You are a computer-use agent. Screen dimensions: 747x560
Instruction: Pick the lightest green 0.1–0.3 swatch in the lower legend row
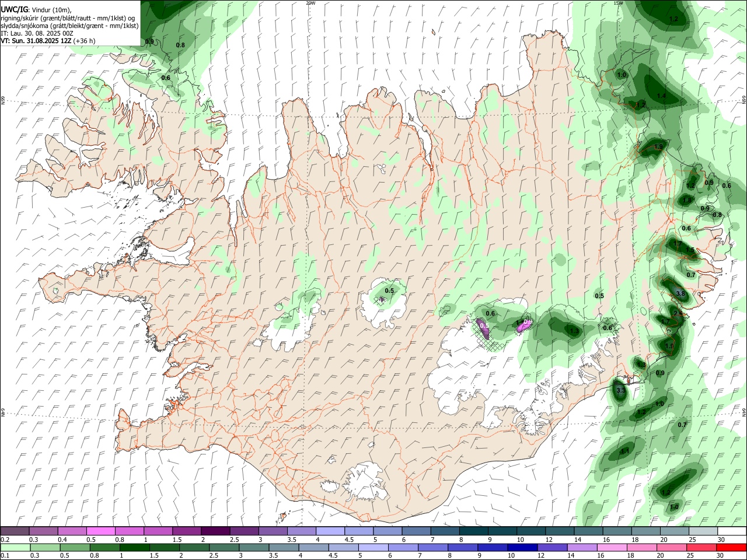pos(15,547)
